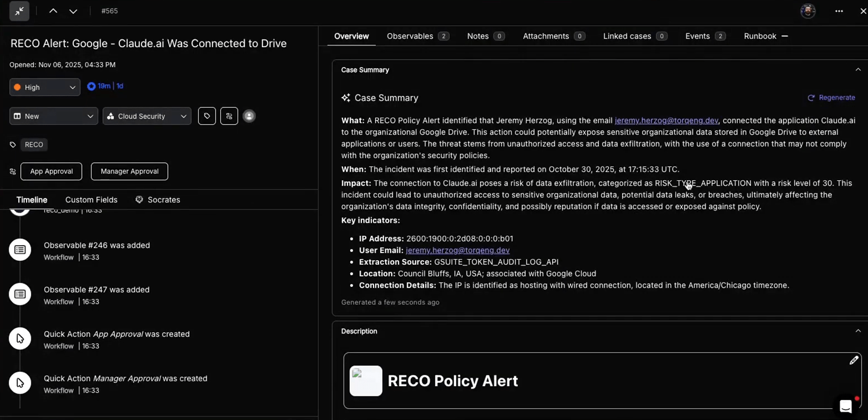Open the three-dot more options menu
The height and width of the screenshot is (420, 868).
(839, 11)
